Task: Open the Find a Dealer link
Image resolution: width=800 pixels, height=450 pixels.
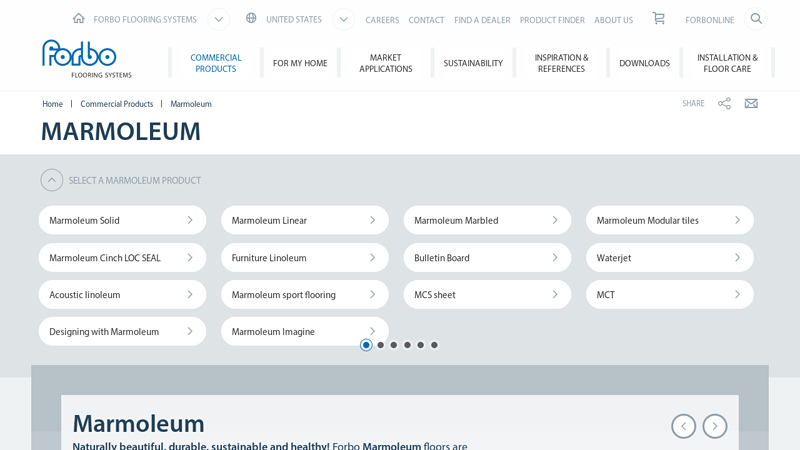Action: pyautogui.click(x=482, y=20)
